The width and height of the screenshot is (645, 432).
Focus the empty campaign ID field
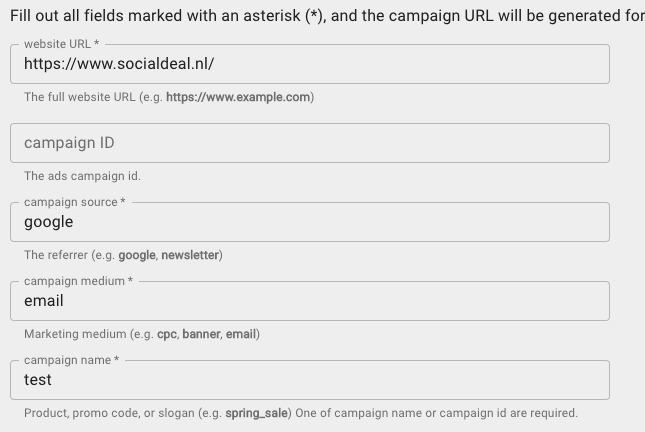coord(310,143)
